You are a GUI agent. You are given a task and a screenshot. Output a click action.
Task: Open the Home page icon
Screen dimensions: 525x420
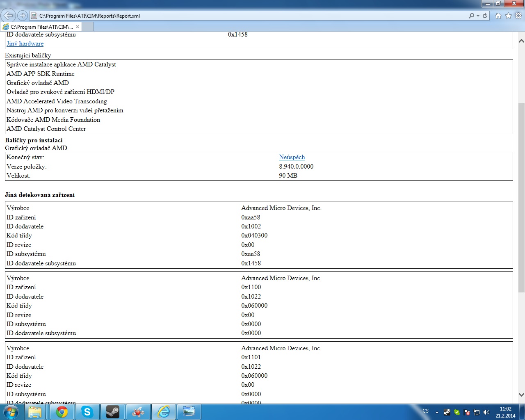click(x=498, y=16)
